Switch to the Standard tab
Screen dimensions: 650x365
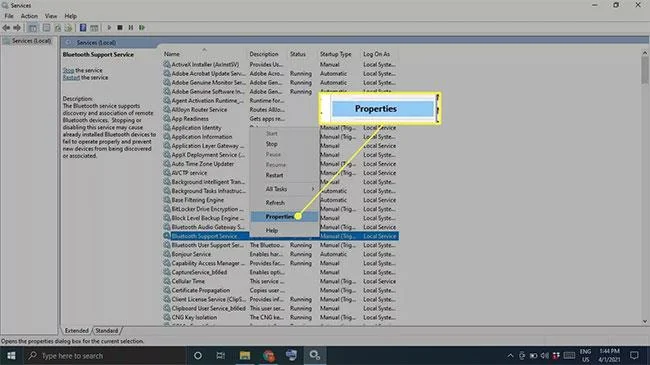click(x=107, y=331)
